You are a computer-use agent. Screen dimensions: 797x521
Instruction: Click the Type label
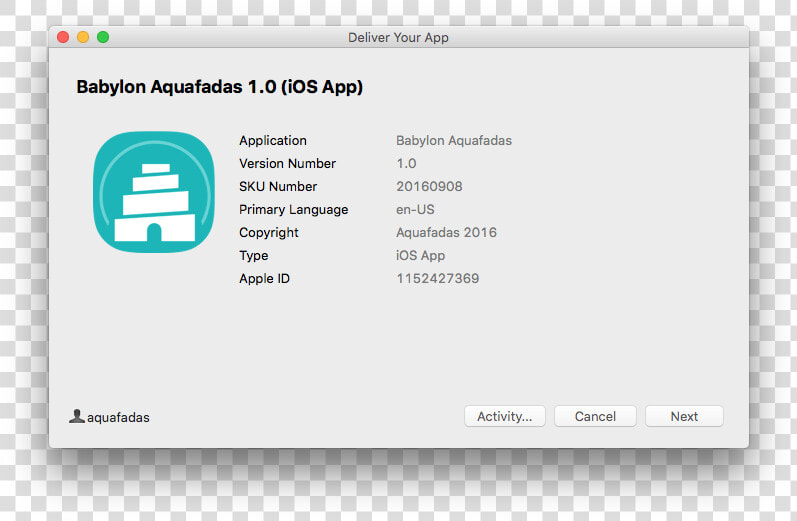(x=254, y=256)
